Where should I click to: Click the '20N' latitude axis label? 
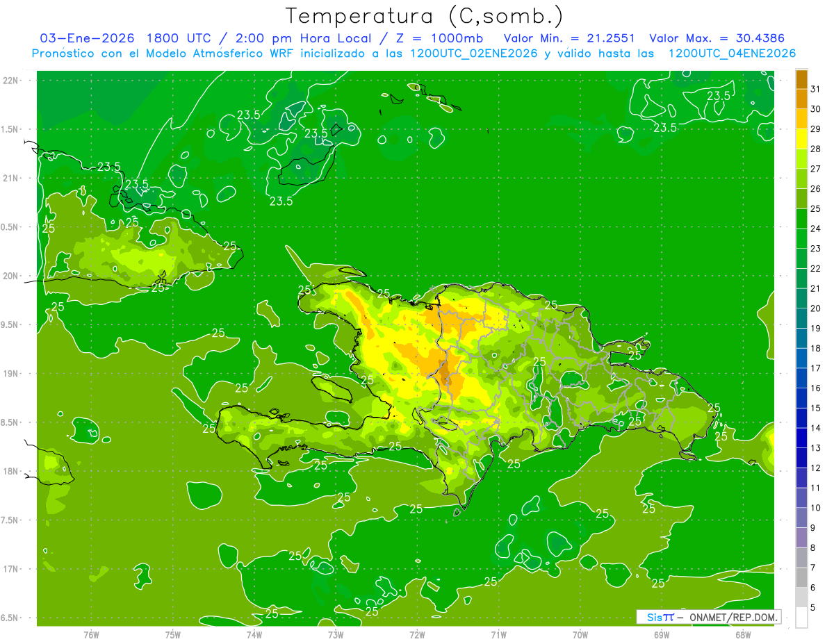coord(12,276)
